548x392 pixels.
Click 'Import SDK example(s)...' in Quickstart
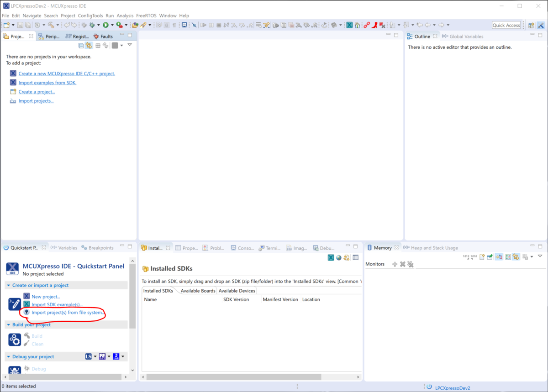point(57,304)
